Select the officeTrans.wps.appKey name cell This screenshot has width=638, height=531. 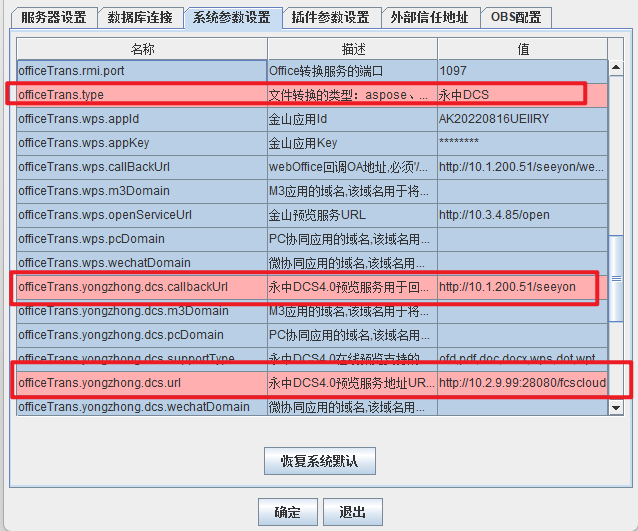tap(142, 143)
